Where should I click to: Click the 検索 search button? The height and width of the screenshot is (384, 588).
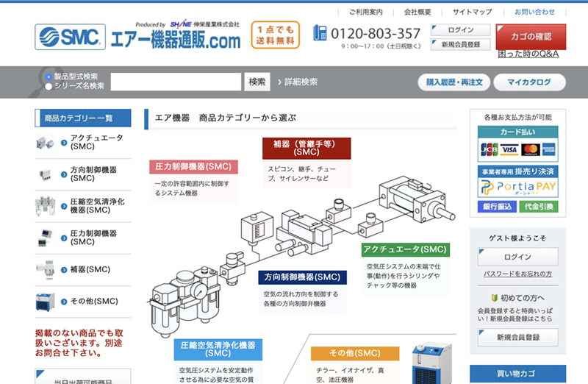[257, 82]
